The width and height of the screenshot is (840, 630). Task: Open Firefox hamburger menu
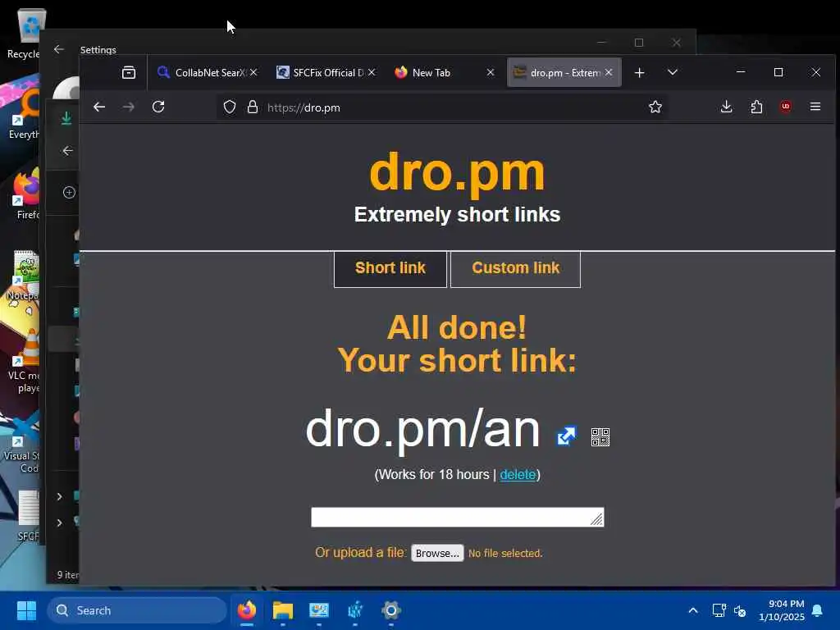tap(815, 107)
